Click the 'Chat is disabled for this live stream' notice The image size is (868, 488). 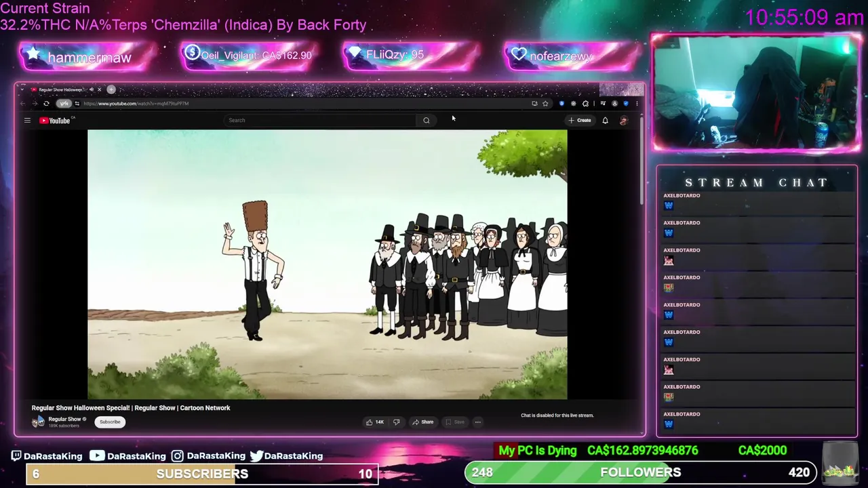click(x=557, y=415)
